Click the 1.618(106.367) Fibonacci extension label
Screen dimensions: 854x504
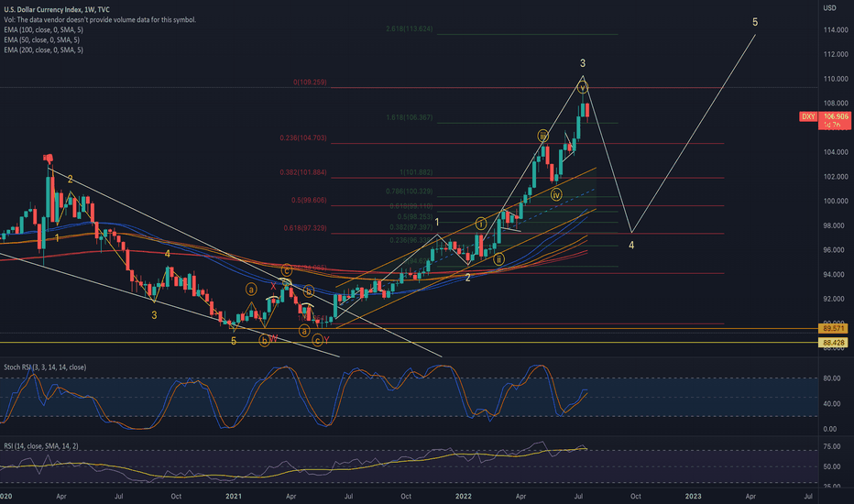pyautogui.click(x=409, y=117)
